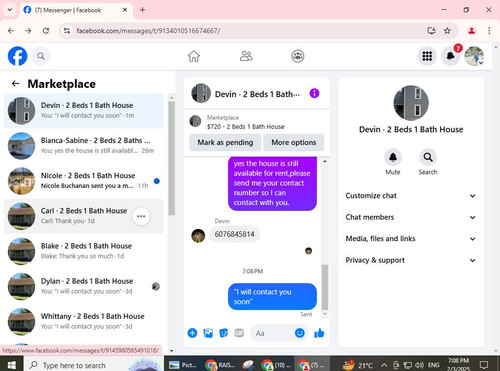
Task: Open Windows notification center icon
Action: click(484, 365)
